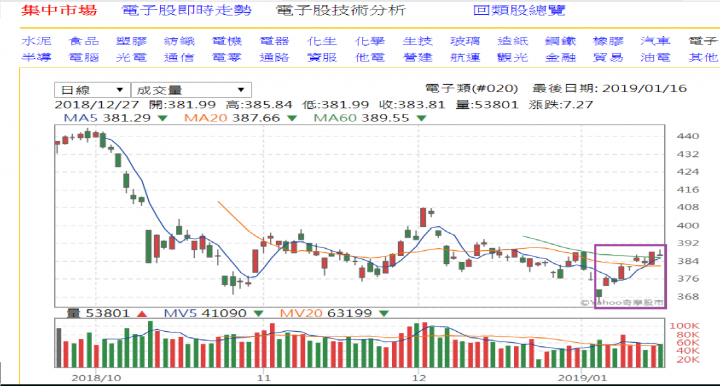Go to 回類股總覽 link

[519, 10]
